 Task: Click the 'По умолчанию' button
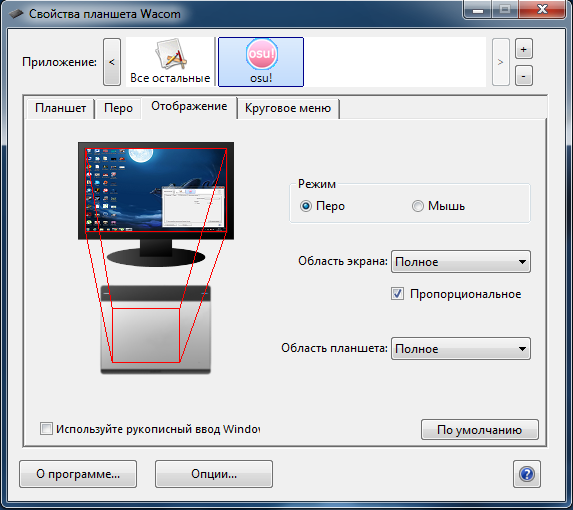tap(480, 430)
